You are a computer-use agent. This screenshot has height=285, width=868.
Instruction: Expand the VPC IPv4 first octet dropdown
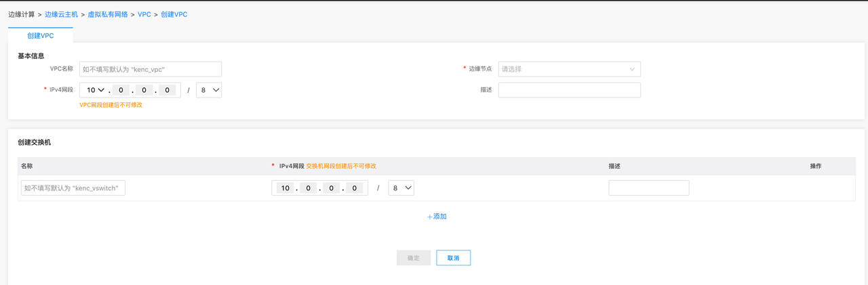[96, 90]
